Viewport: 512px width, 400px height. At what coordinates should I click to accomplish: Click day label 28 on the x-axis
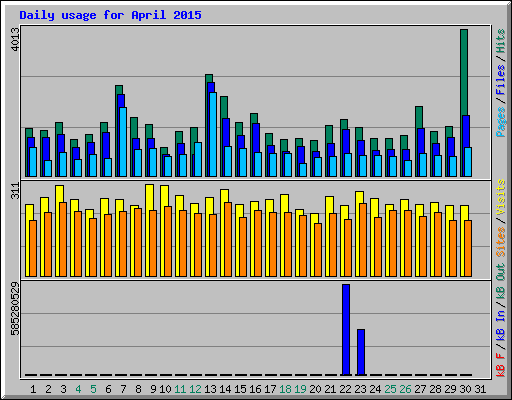click(435, 389)
